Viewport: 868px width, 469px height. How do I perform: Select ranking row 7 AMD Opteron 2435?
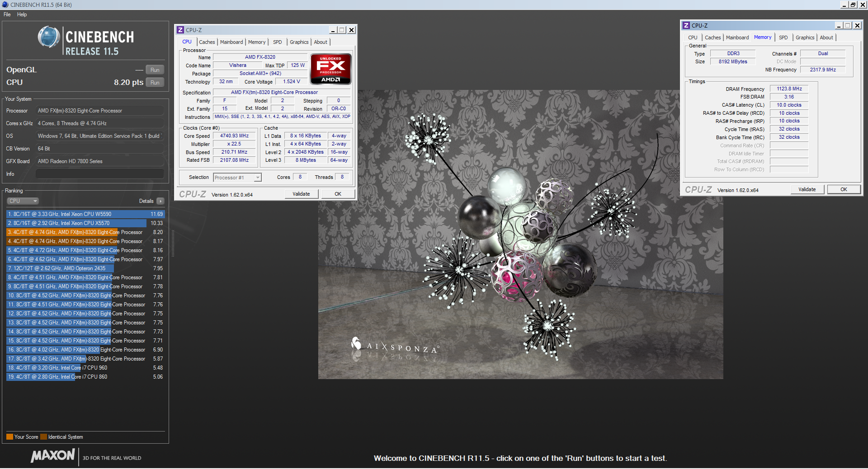point(85,268)
